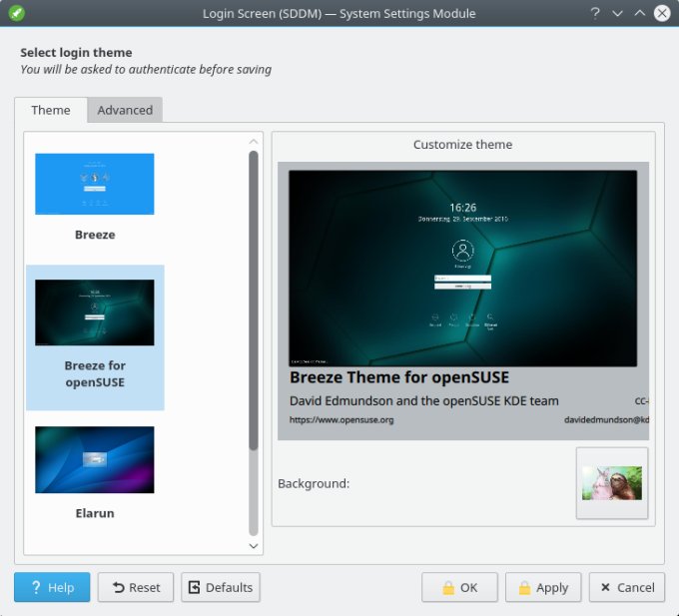This screenshot has height=616, width=679.
Task: Switch to the Advanced tab
Action: coord(125,111)
